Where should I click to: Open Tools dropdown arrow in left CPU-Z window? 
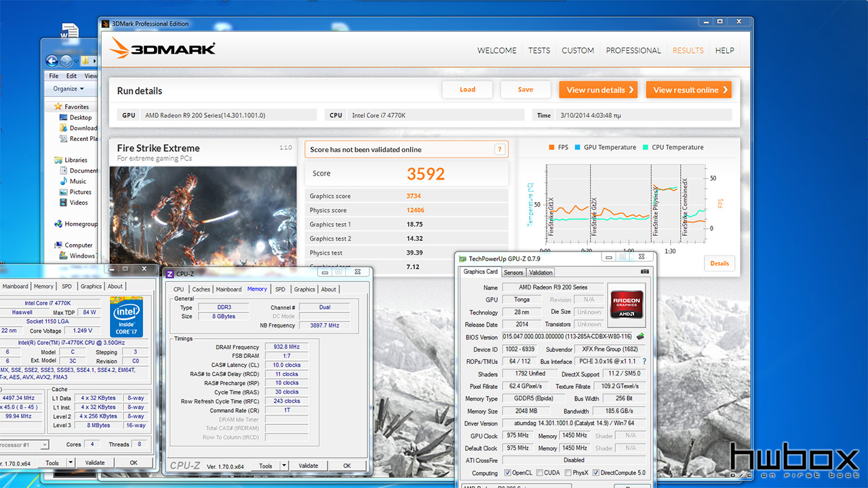click(x=71, y=463)
